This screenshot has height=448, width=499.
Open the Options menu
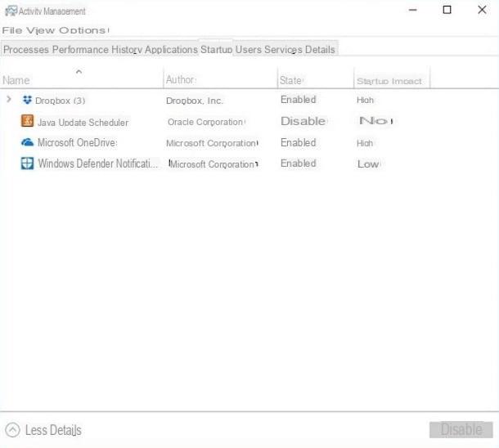(x=82, y=30)
